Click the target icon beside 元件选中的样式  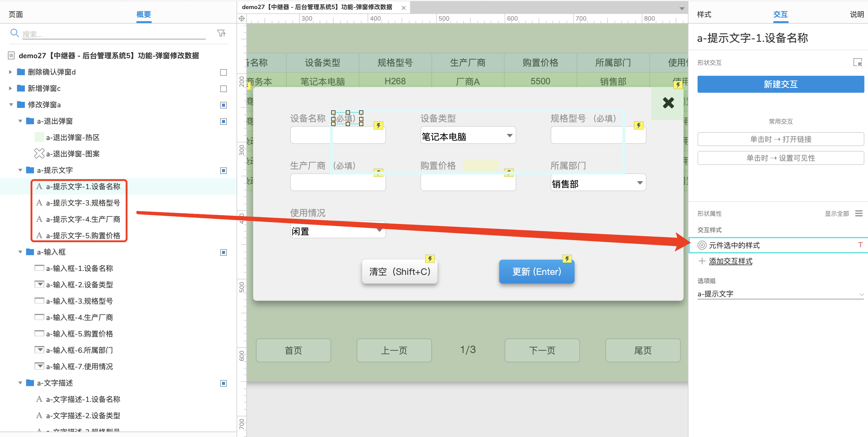click(x=702, y=245)
